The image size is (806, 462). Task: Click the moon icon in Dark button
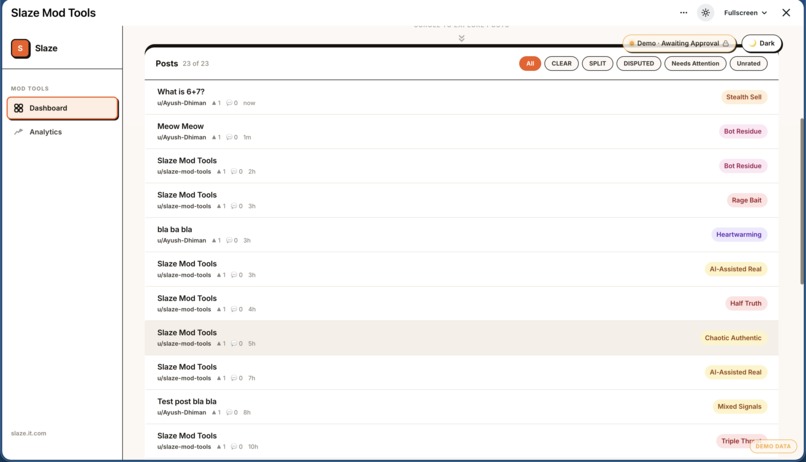pos(753,43)
